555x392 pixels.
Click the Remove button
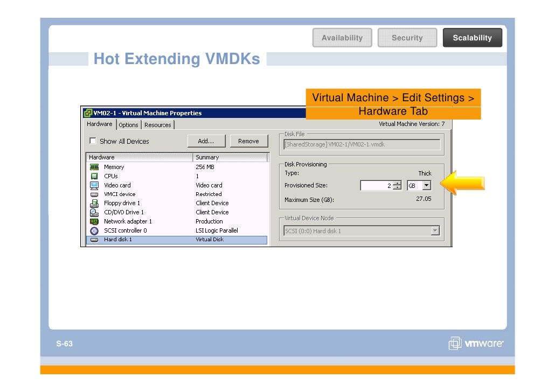248,141
